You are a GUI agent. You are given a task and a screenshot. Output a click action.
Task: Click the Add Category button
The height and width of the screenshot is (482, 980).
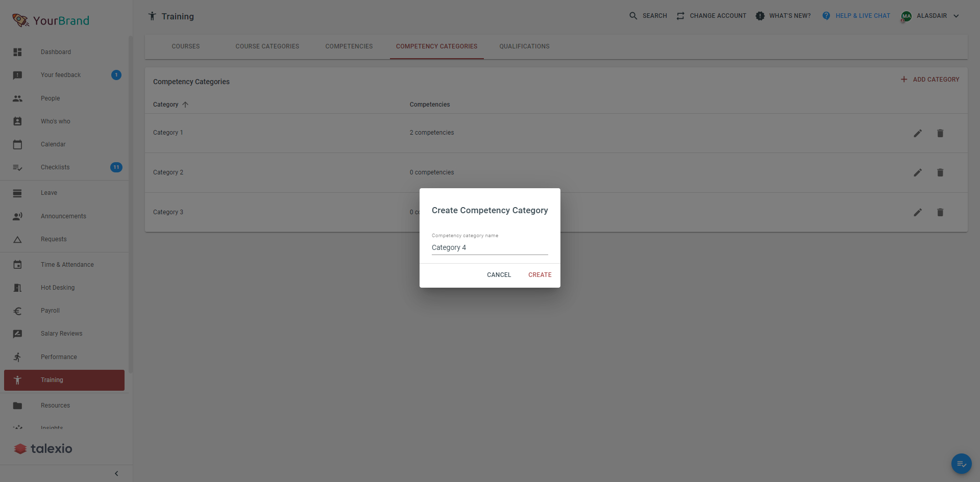[x=930, y=80]
